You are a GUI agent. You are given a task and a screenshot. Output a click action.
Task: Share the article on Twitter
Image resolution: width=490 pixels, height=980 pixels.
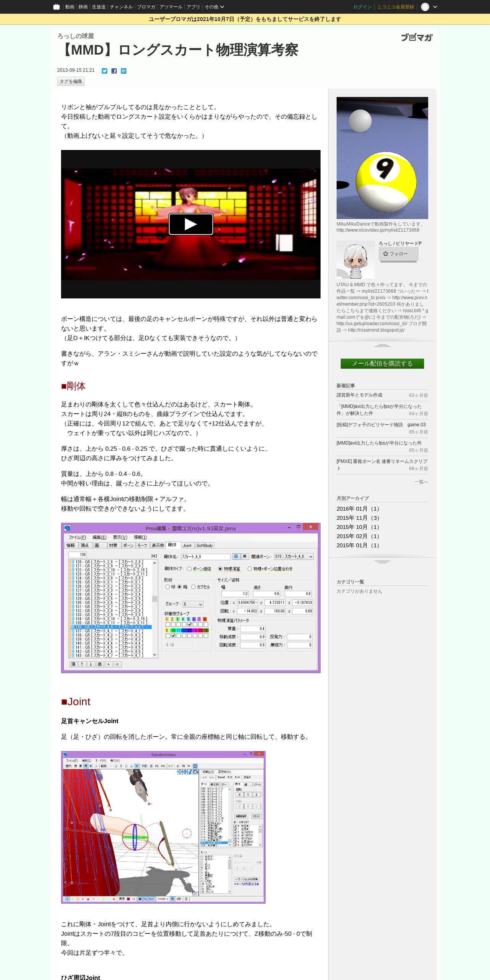click(105, 71)
